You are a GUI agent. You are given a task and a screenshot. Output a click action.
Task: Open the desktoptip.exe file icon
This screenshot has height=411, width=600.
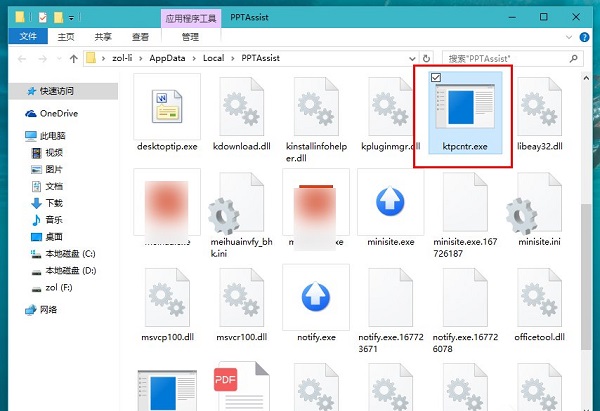(167, 106)
